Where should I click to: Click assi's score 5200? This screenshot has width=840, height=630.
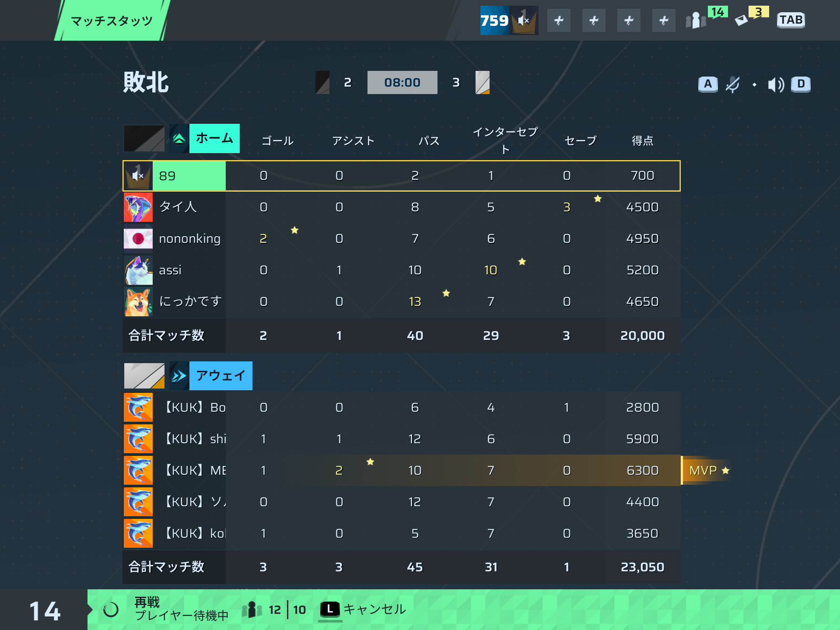642,270
